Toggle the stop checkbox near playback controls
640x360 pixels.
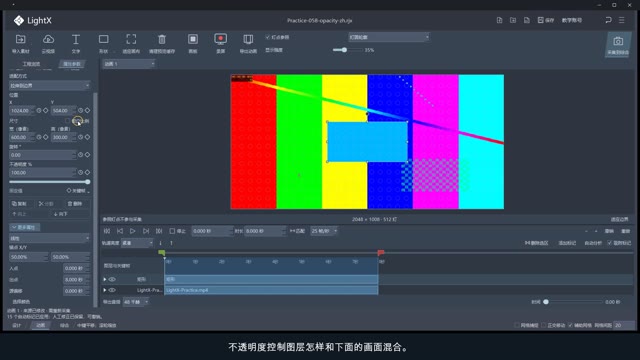pyautogui.click(x=172, y=231)
